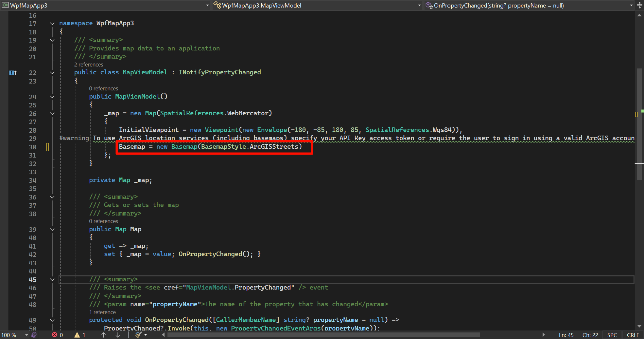Click the Ln: 45 line indicator
The width and height of the screenshot is (644, 339).
[566, 335]
